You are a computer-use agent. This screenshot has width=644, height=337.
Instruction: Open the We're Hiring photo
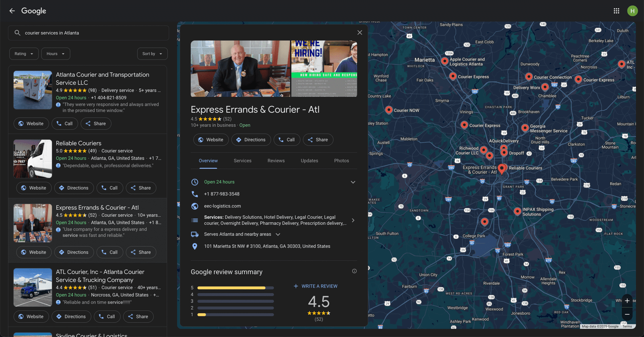[324, 68]
